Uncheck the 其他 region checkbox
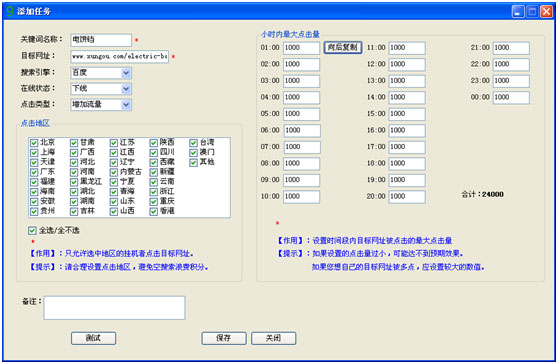Viewport: 558px width, 364px height. (x=193, y=163)
